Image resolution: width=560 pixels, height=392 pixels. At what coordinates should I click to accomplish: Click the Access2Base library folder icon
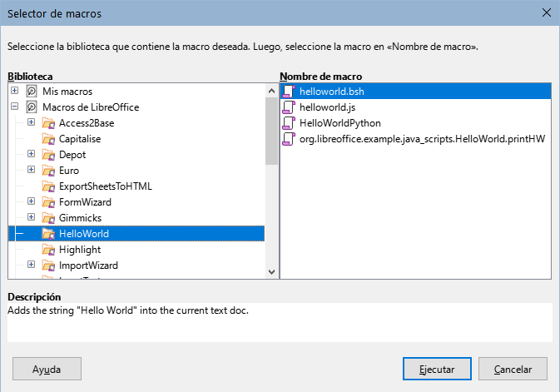point(48,123)
